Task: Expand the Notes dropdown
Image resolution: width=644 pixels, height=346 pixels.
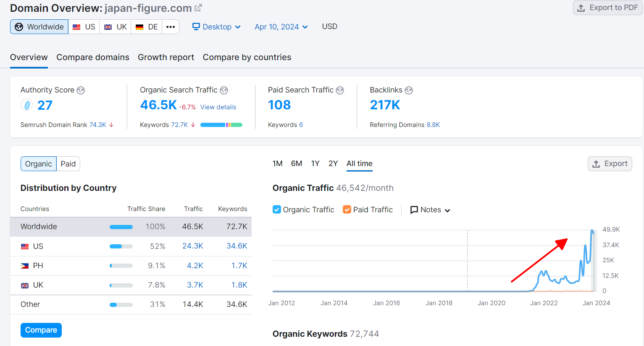Action: 430,210
